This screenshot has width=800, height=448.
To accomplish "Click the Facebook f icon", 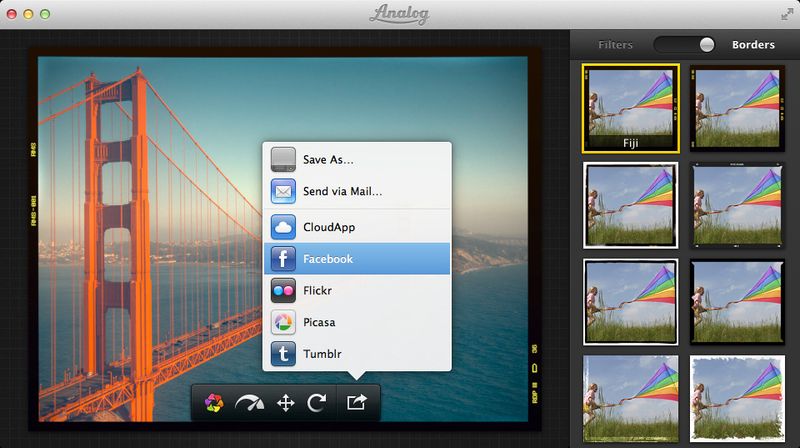I will click(283, 259).
